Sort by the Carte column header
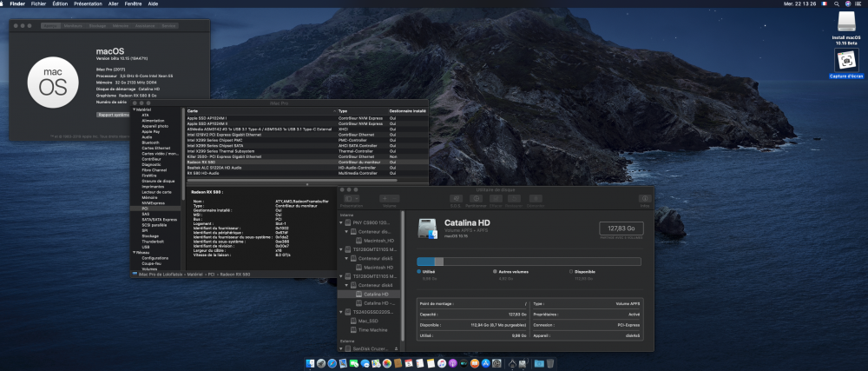 pos(260,111)
